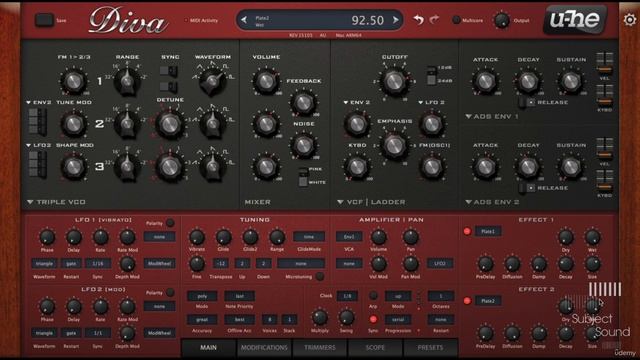Flip oscillator 2 Sync switch

click(x=168, y=71)
